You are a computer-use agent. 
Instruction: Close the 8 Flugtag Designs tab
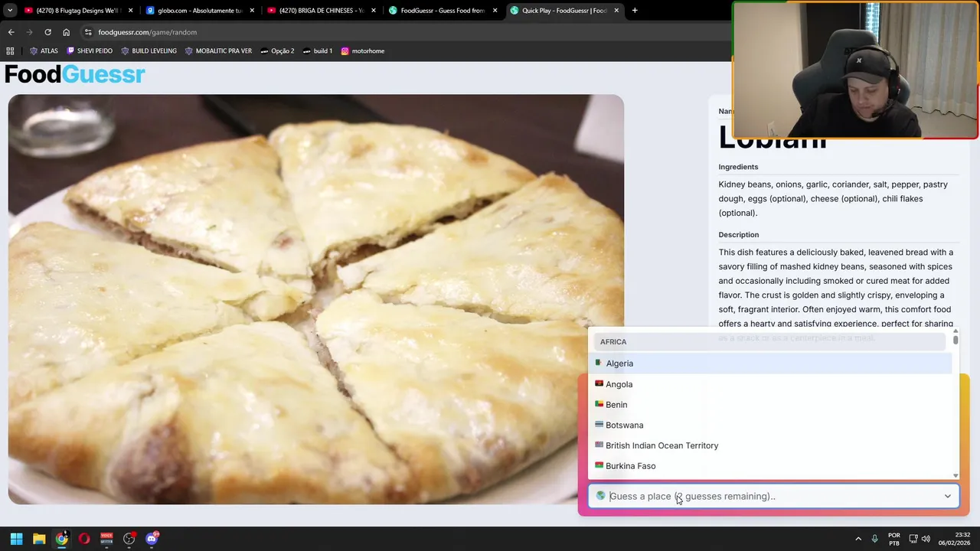[x=131, y=11]
